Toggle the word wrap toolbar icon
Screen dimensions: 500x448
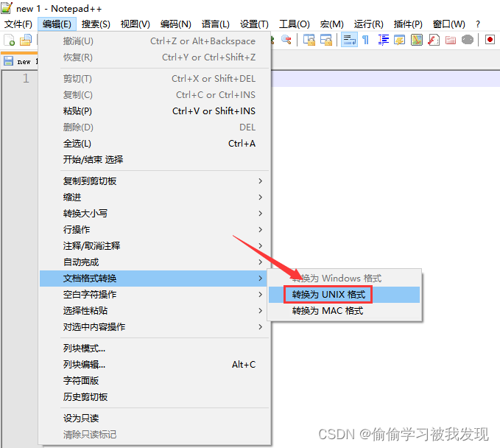coord(349,40)
